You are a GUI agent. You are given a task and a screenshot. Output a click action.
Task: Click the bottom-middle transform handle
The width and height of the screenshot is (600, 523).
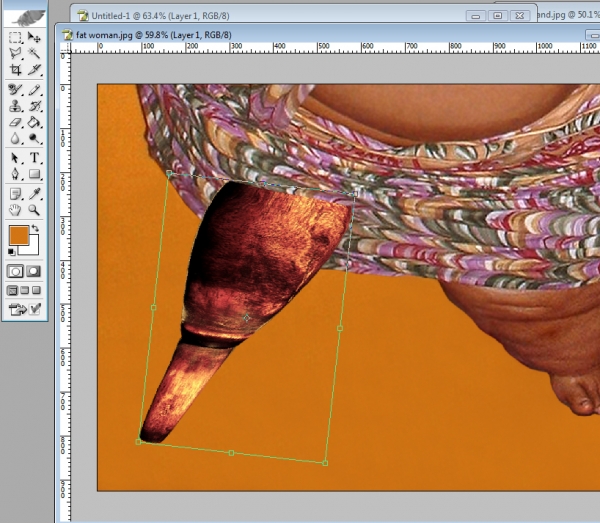[x=231, y=453]
